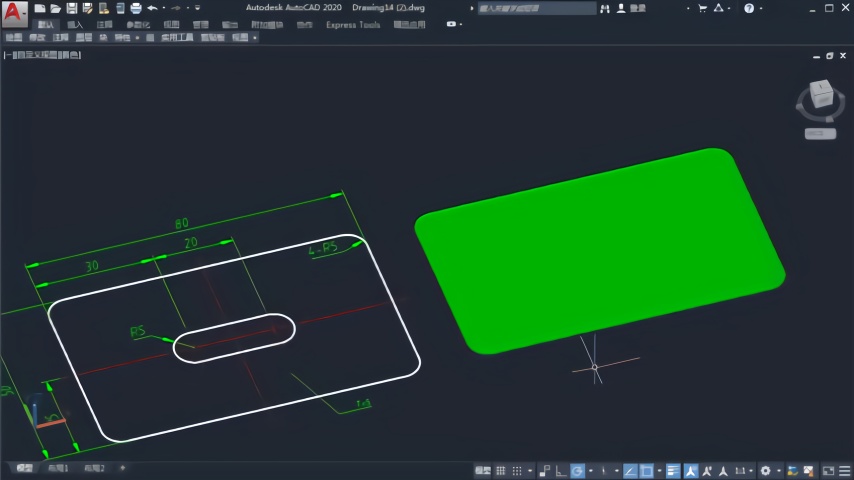854x480 pixels.
Task: Save the drawing with the floppy icon
Action: [x=71, y=8]
